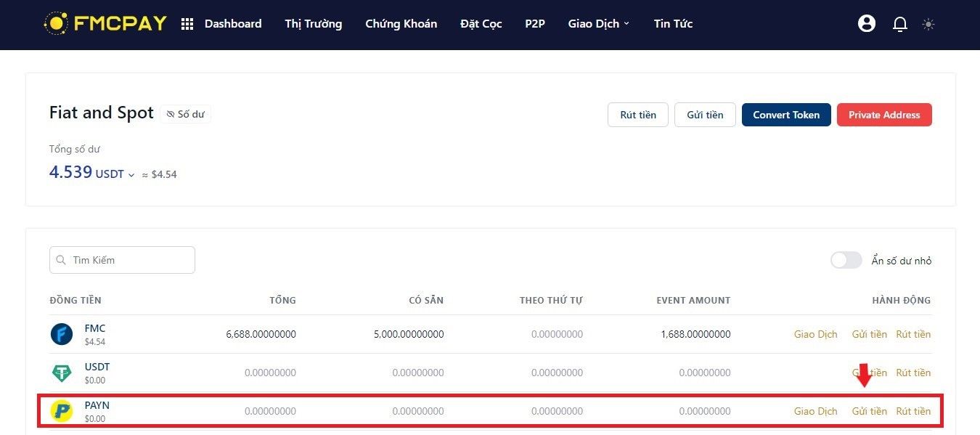Click FMC event amount 1,688.00000000
The image size is (980, 435).
tap(695, 334)
